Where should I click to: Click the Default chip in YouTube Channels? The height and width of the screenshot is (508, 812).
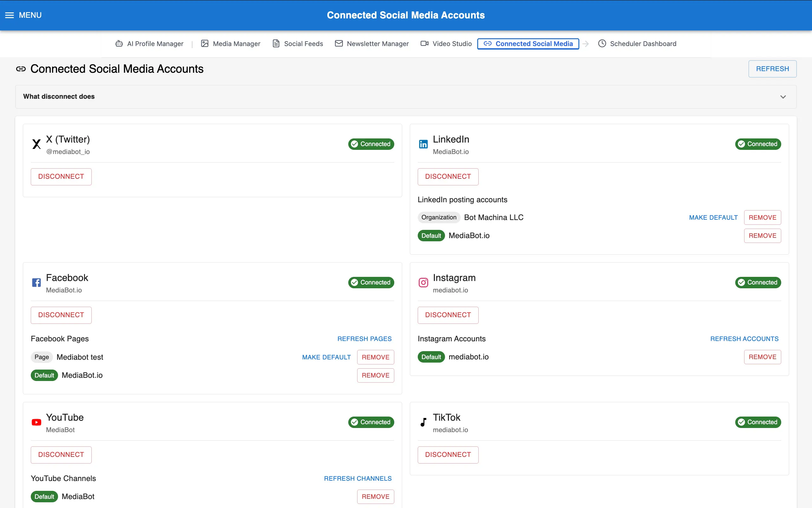click(x=44, y=497)
